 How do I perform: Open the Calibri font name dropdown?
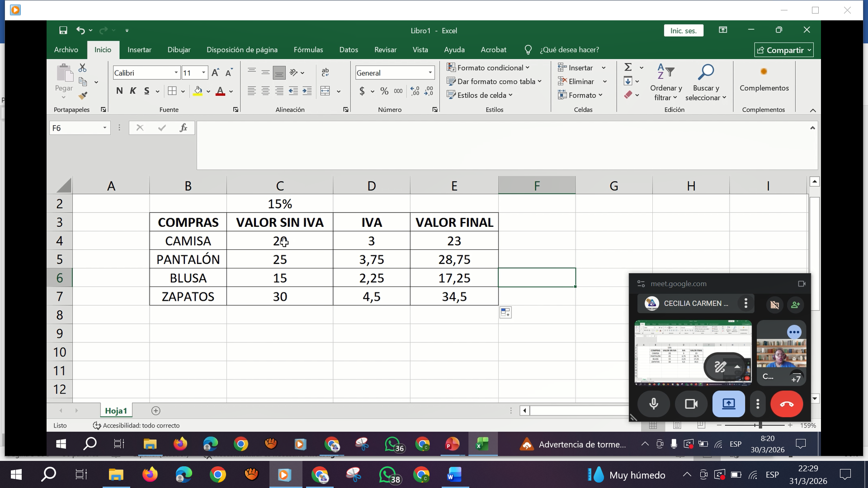176,73
